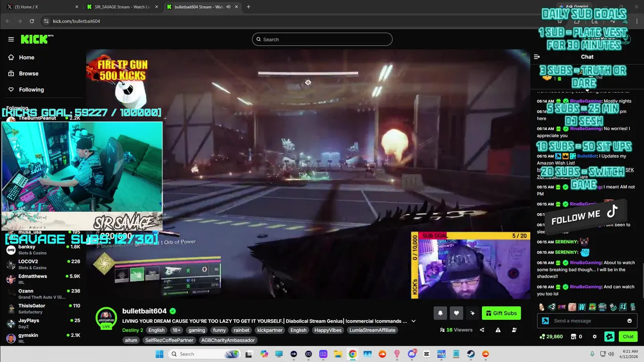Click the browser address bar URL
The height and width of the screenshot is (362, 644).
(76, 21)
